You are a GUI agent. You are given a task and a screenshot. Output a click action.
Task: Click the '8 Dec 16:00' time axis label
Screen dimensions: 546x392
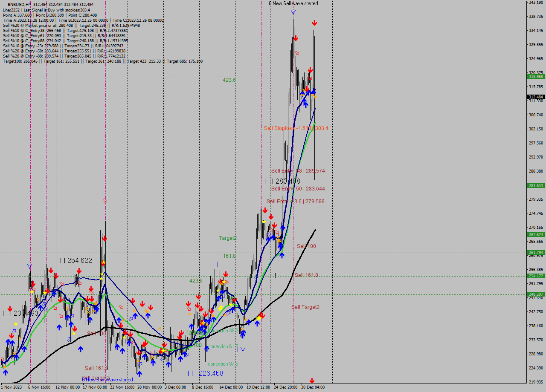click(x=203, y=387)
